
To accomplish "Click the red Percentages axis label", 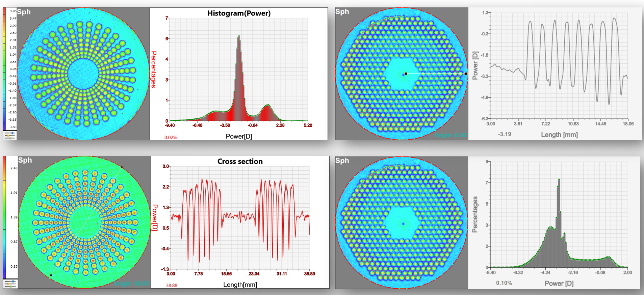I will point(154,69).
